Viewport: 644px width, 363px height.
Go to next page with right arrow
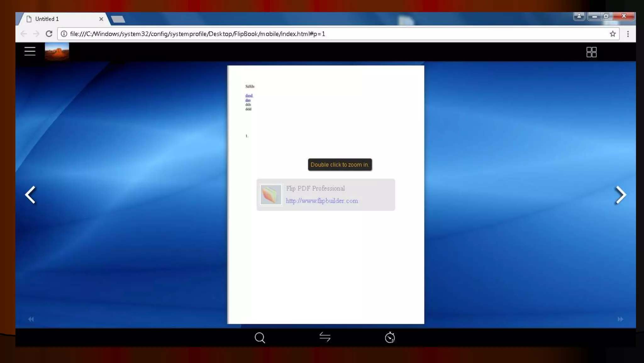pyautogui.click(x=620, y=195)
